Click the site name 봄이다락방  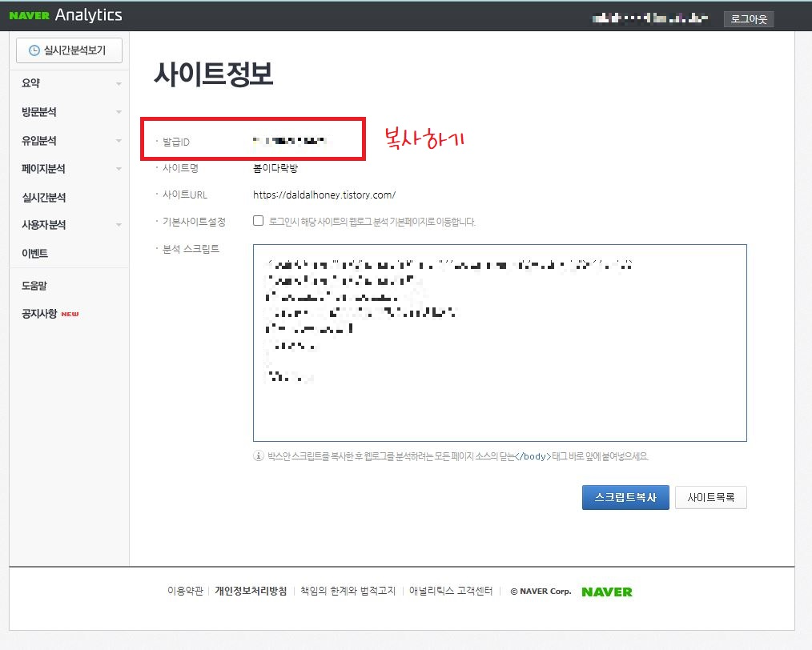[275, 168]
